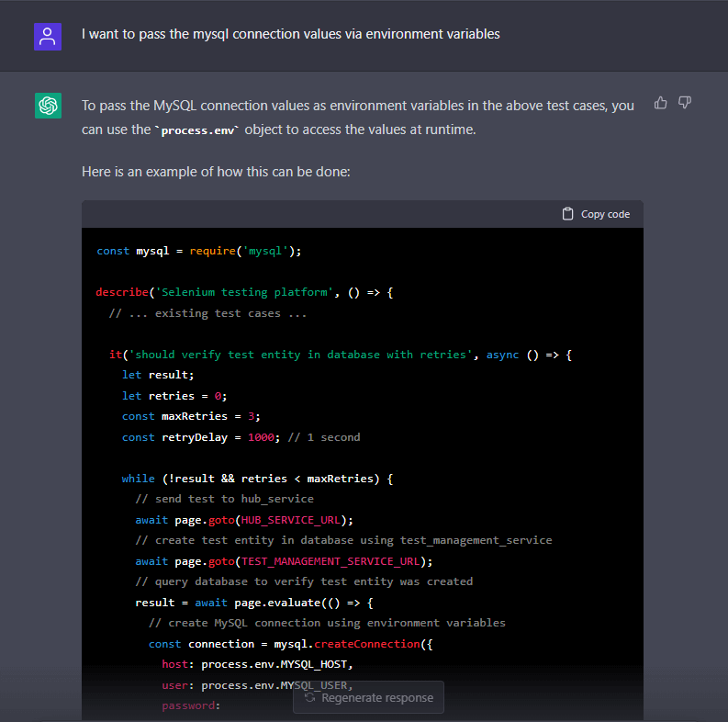728x722 pixels.
Task: Click the clipboard icon beside Copy code
Action: tap(568, 214)
